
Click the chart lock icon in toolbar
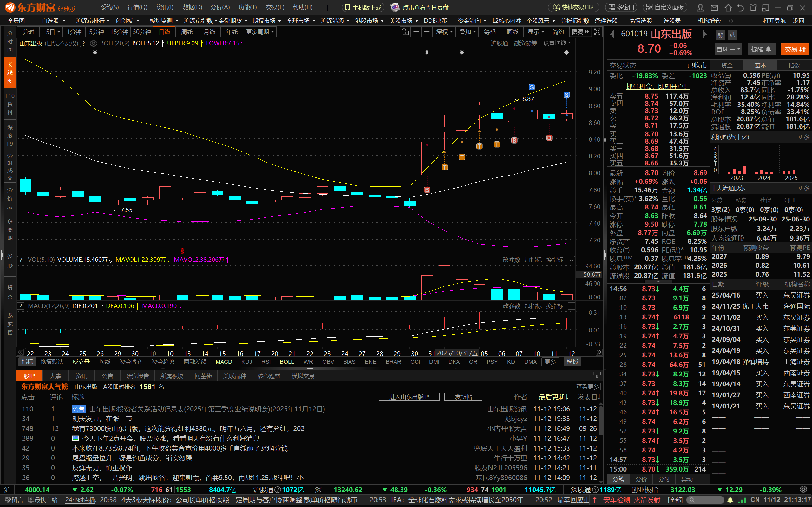[405, 32]
